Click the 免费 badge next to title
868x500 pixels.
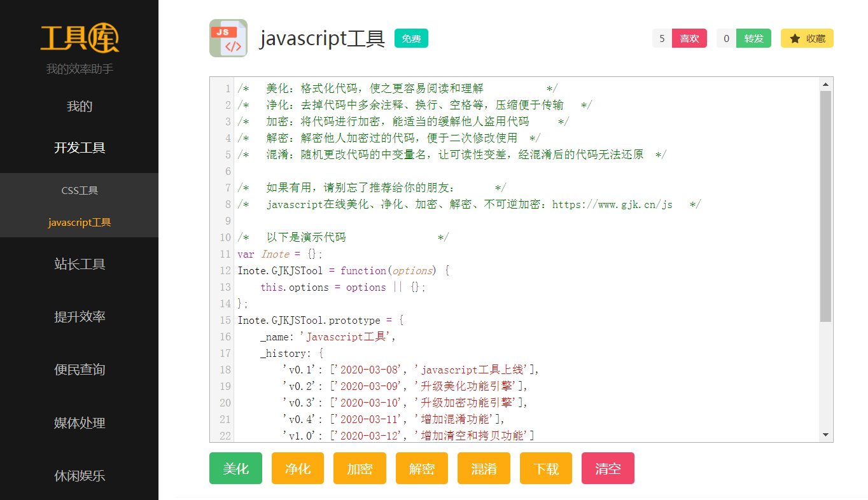(411, 39)
